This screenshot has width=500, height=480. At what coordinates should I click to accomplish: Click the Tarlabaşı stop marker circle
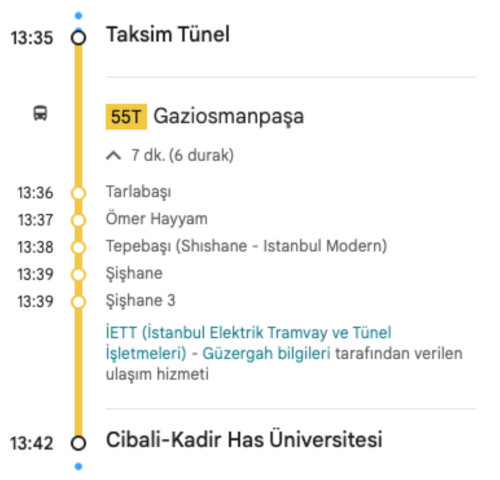point(78,193)
